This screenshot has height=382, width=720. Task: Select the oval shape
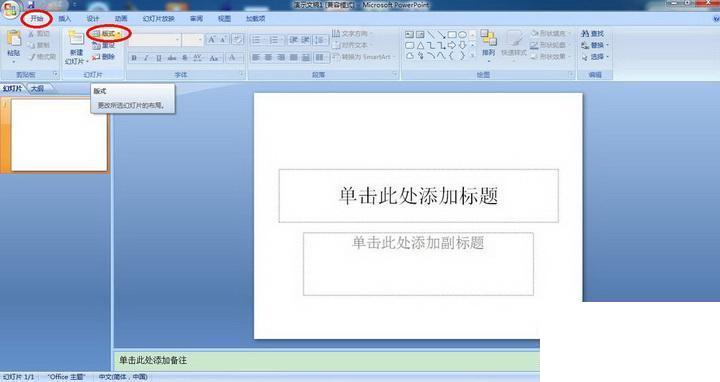(462, 34)
